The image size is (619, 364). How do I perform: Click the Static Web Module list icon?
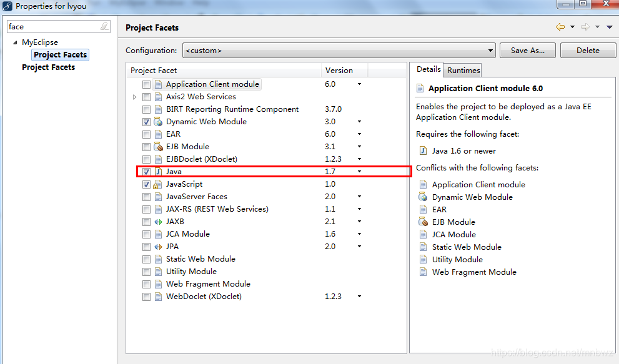point(158,259)
